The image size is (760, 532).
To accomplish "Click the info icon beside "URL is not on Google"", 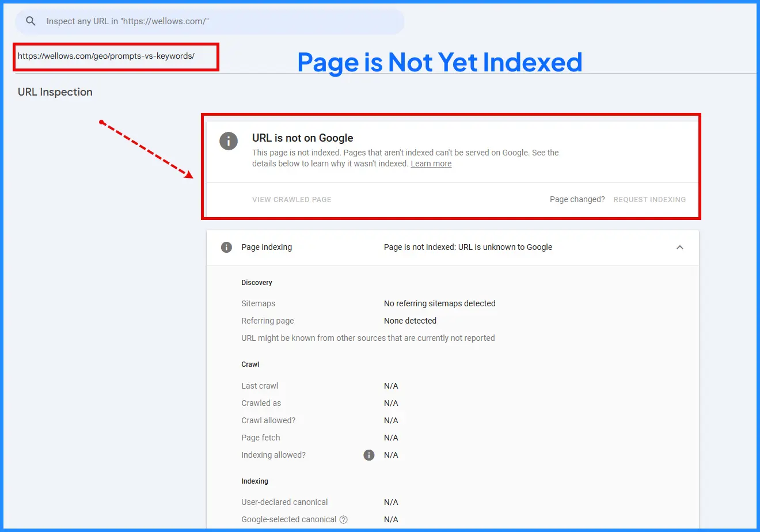I will point(229,140).
